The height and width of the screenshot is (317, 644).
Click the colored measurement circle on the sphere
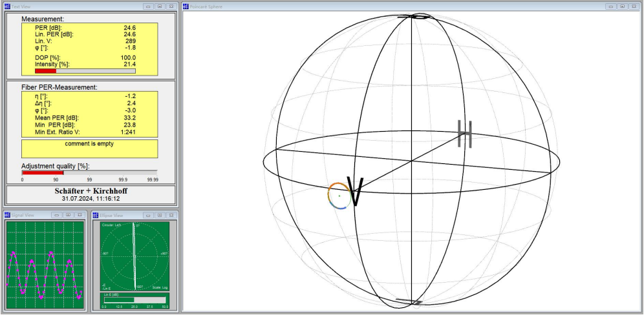[x=339, y=196]
